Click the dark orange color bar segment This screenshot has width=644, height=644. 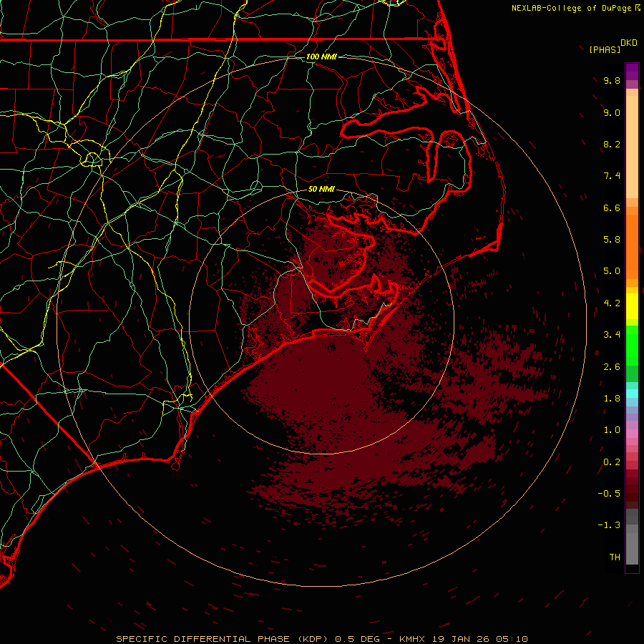tap(632, 248)
